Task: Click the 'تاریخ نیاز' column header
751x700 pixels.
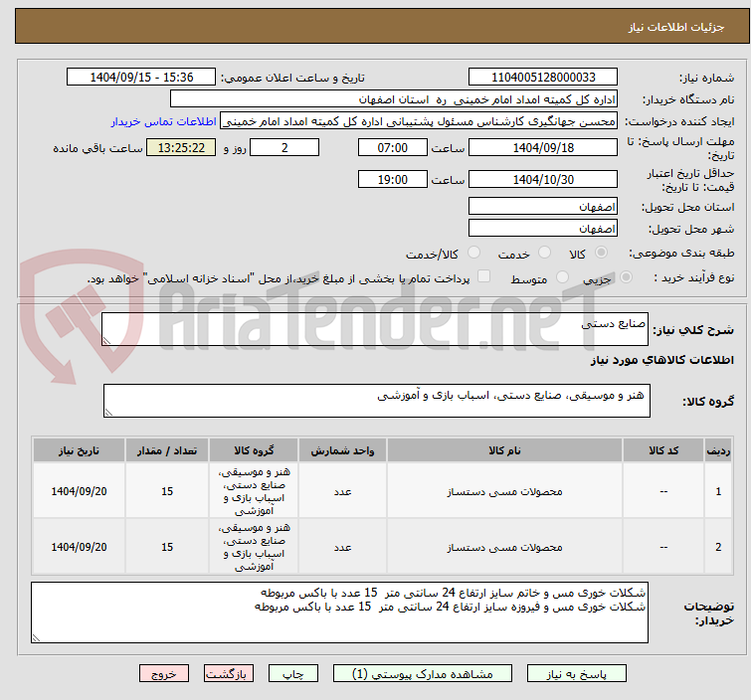Action: [x=79, y=450]
